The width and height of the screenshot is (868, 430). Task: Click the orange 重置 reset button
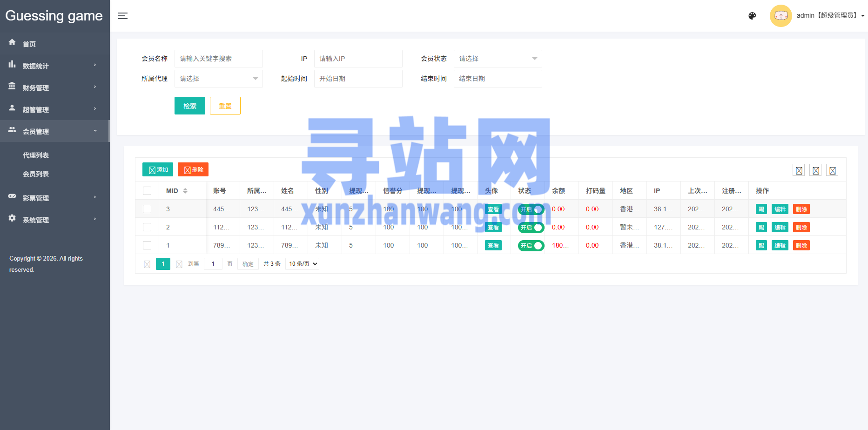click(225, 106)
